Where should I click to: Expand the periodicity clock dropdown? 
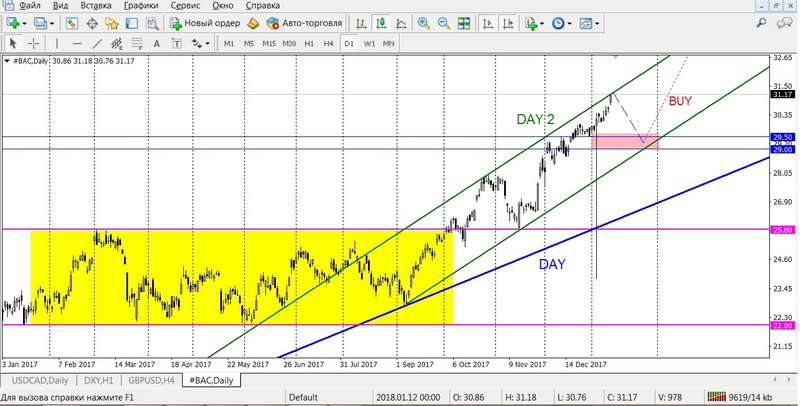pos(570,23)
